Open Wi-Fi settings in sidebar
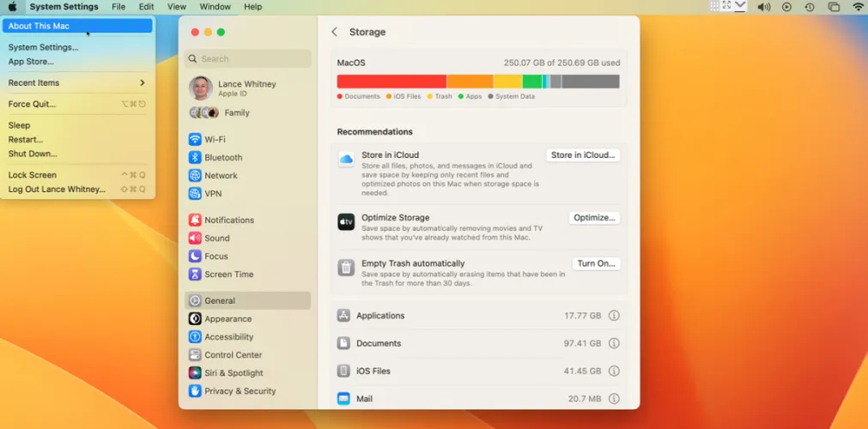The height and width of the screenshot is (429, 868). click(215, 140)
